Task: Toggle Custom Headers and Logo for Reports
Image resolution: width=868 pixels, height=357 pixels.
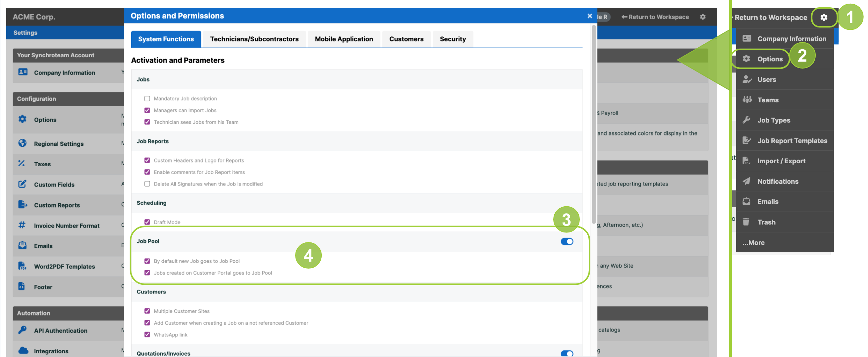Action: pos(147,160)
